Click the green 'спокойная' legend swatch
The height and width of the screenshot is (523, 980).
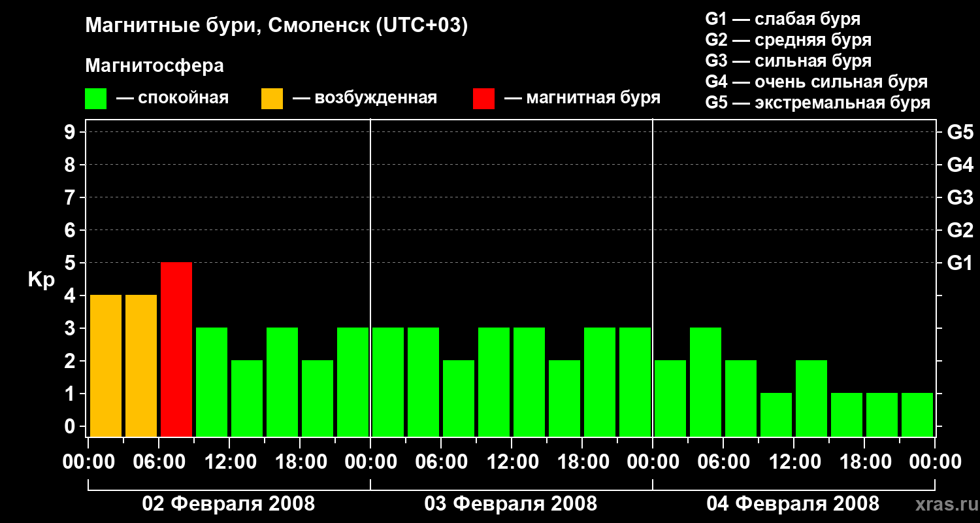point(96,99)
